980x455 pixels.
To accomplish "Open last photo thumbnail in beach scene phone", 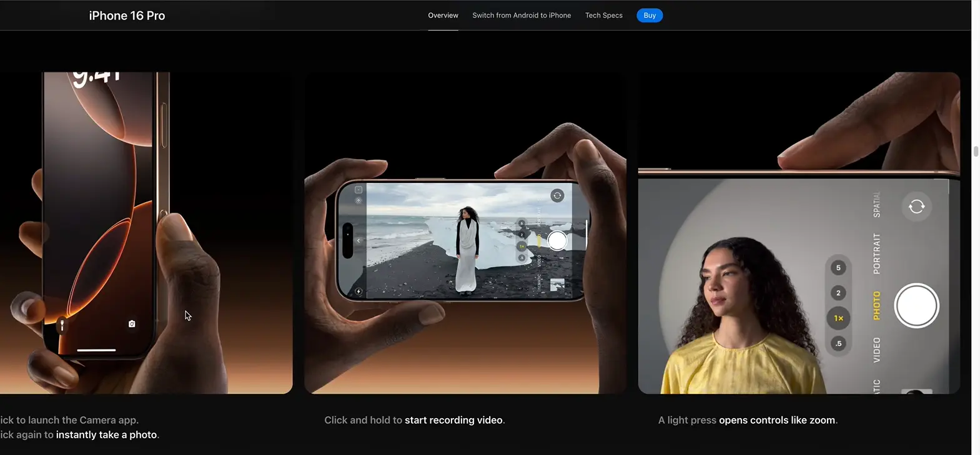I will click(557, 285).
